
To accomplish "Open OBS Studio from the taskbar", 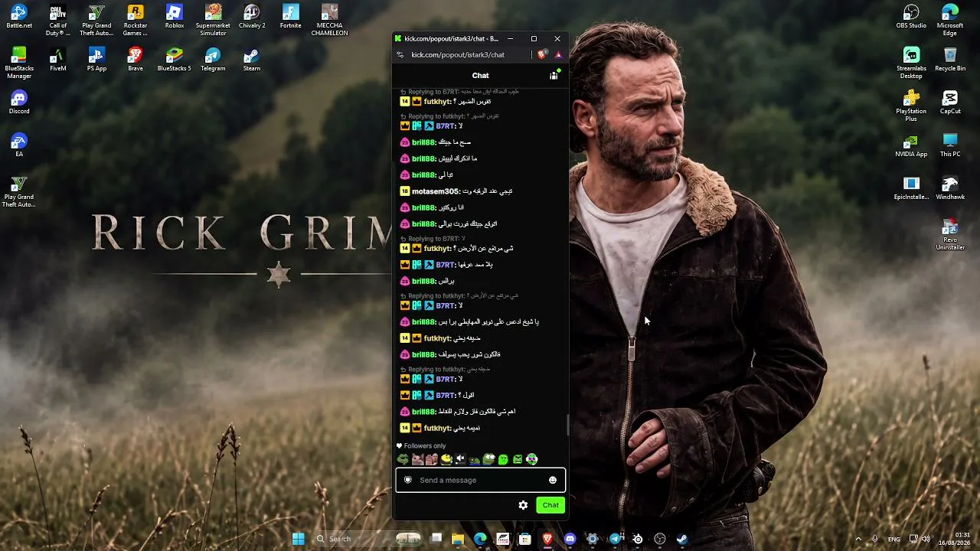I will (x=660, y=539).
